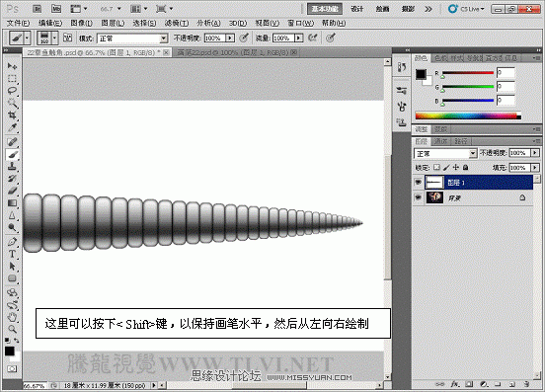Image resolution: width=545 pixels, height=392 pixels.
Task: Select the Zoom tool
Action: tap(12, 329)
